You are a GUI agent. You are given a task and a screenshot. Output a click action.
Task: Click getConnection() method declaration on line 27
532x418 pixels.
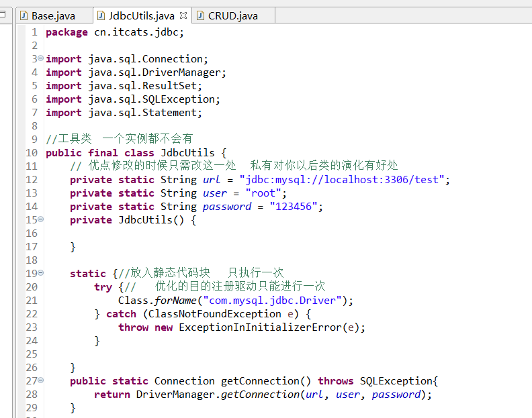pos(266,381)
